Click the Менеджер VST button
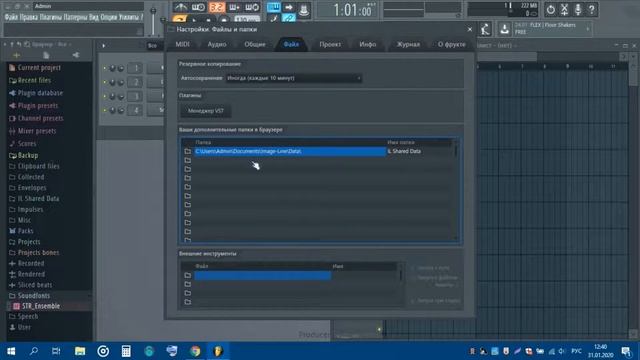Screen dimensions: 640x360 tap(206, 111)
